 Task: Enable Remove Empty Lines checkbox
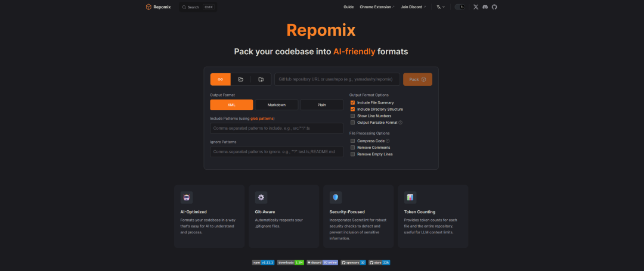pyautogui.click(x=352, y=154)
